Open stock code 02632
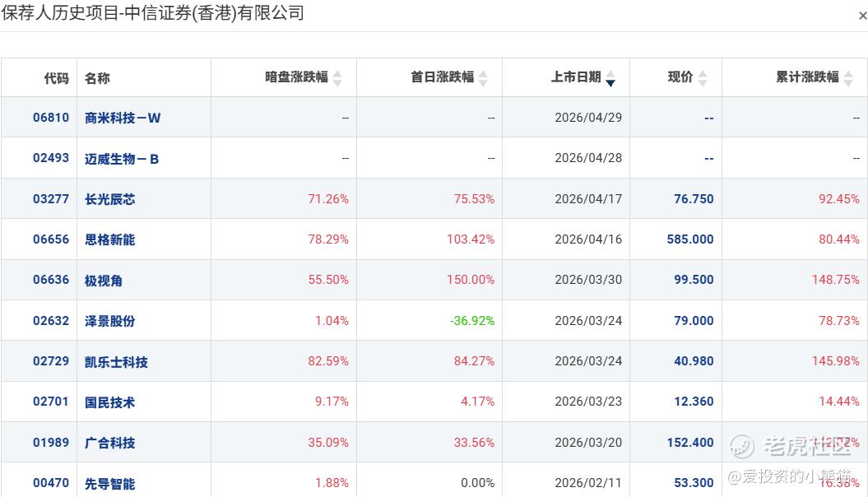This screenshot has height=497, width=868. tap(51, 320)
